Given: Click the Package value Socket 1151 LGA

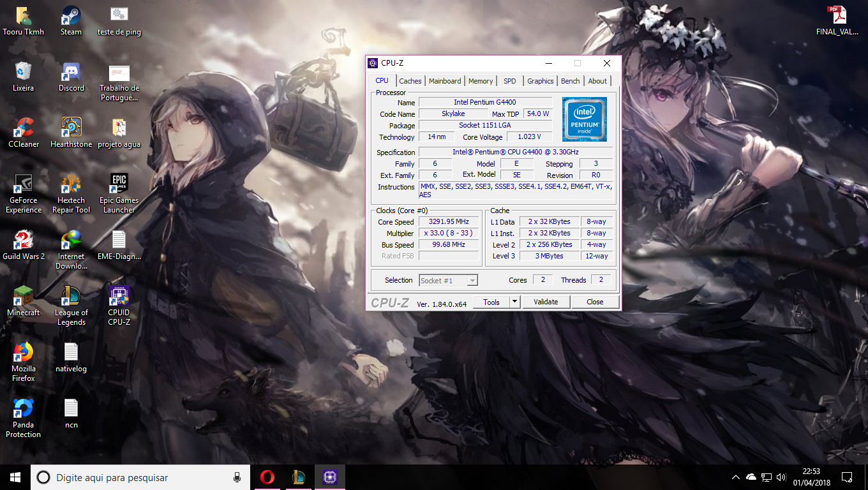Looking at the screenshot, I should point(485,125).
